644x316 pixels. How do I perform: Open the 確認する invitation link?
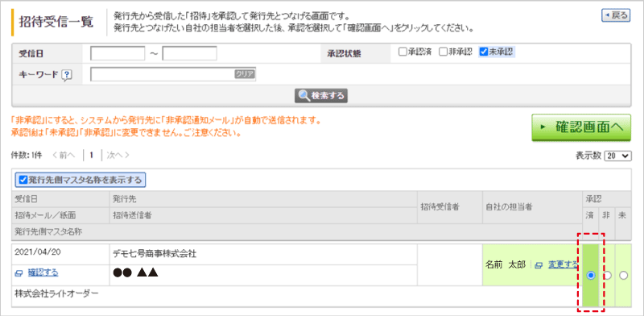(43, 272)
